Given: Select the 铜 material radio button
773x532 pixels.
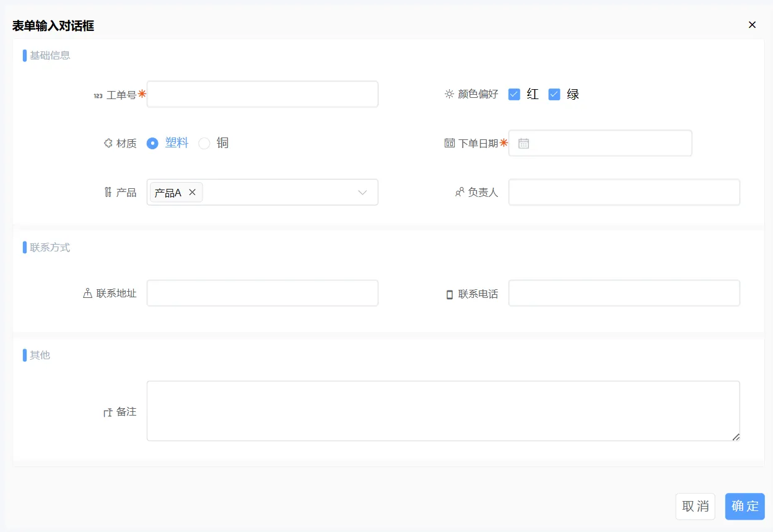Looking at the screenshot, I should pyautogui.click(x=204, y=143).
